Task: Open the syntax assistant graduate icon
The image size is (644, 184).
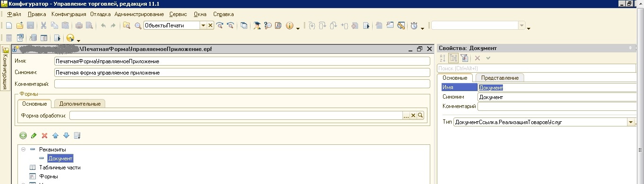Action: (x=257, y=25)
